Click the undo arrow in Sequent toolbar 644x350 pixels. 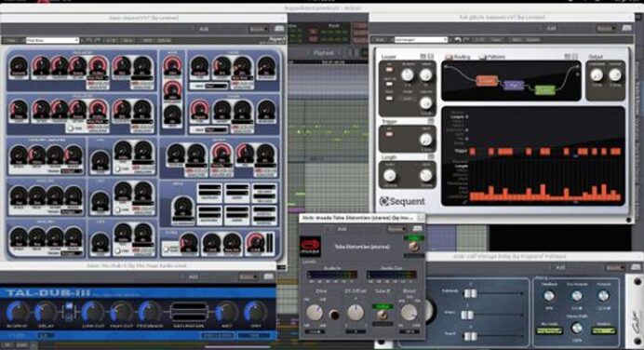pos(458,39)
